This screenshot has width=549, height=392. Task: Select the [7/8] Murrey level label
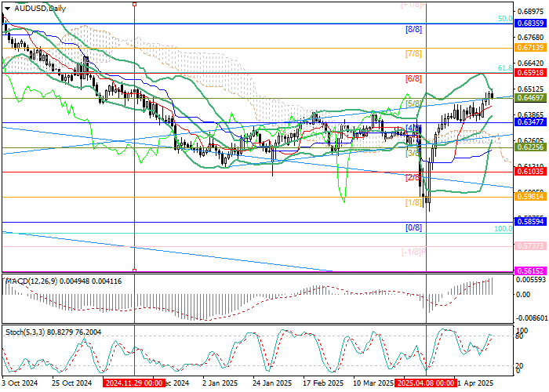(413, 53)
